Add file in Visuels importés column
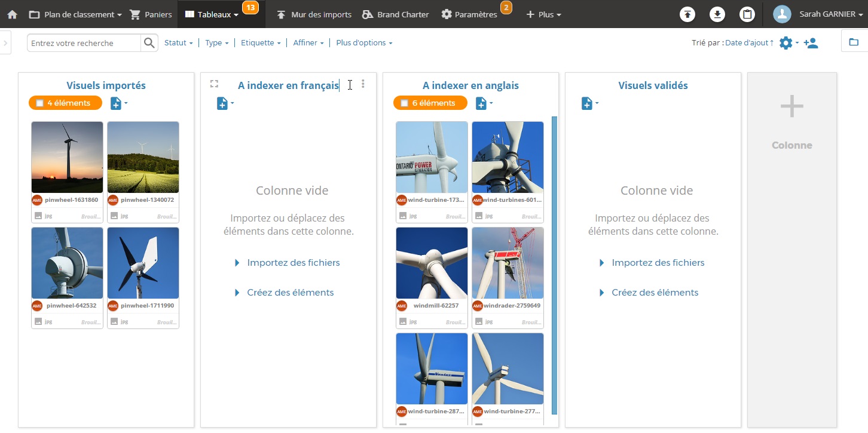Screen dimensions: 868x433 [118, 103]
